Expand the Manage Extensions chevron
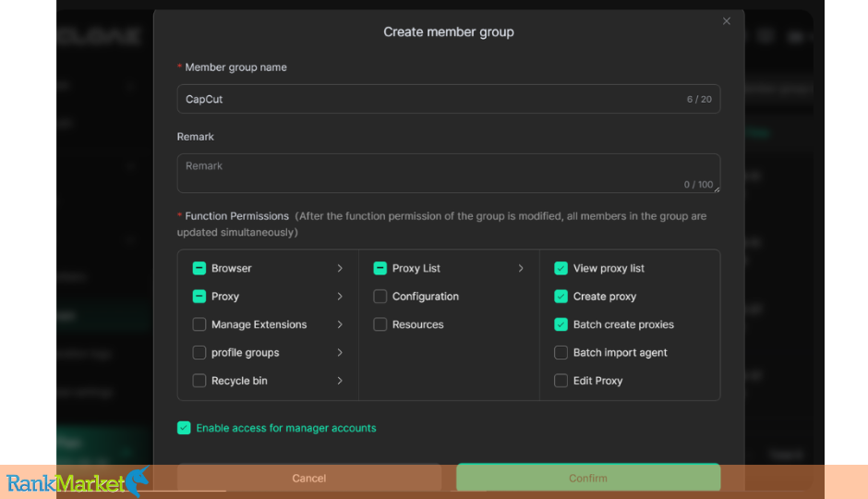 pyautogui.click(x=340, y=324)
